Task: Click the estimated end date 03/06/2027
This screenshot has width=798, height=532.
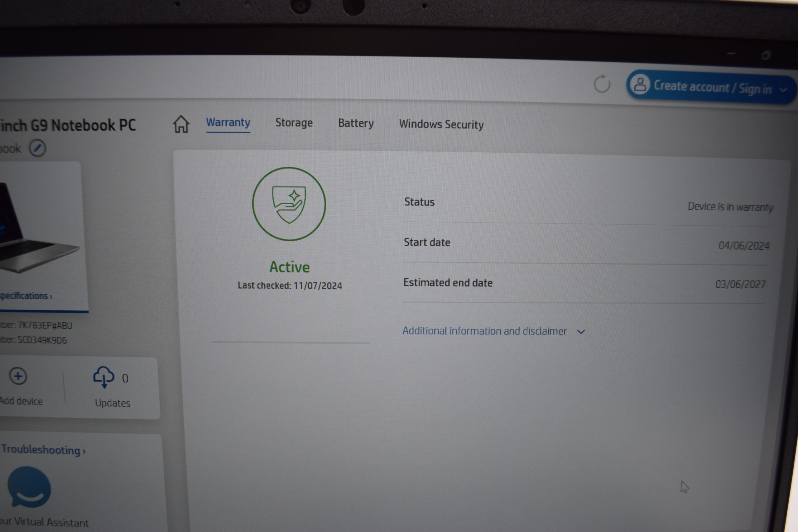Action: (740, 284)
